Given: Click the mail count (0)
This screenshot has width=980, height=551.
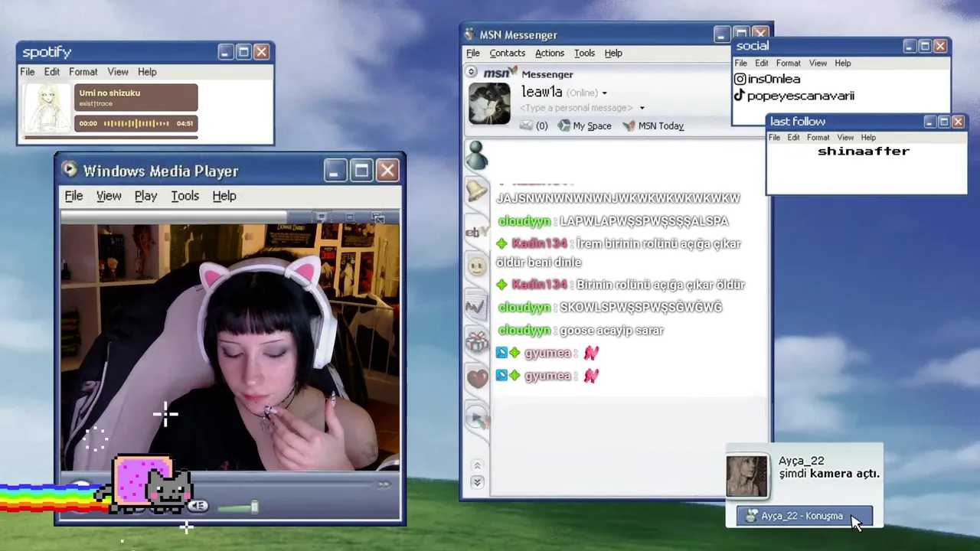Looking at the screenshot, I should click(x=541, y=126).
